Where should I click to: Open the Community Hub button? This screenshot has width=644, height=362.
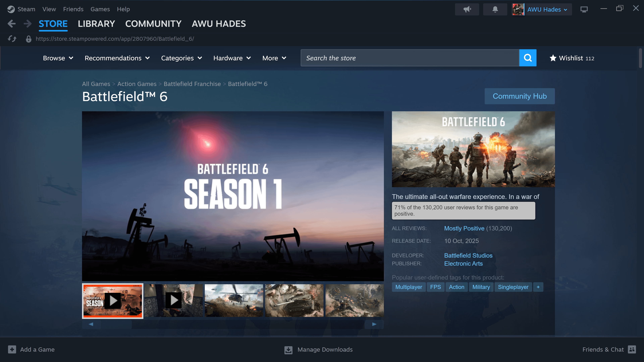point(520,96)
